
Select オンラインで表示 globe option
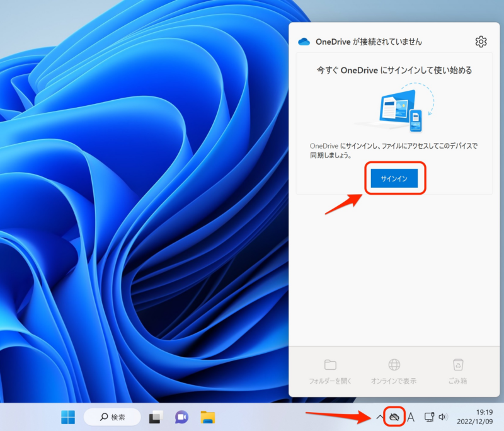click(394, 372)
